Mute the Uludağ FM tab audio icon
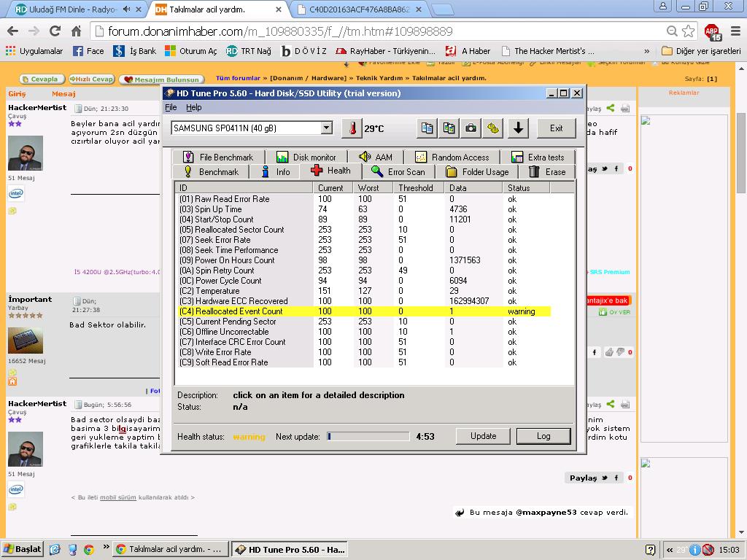The height and width of the screenshot is (560, 747). [127, 9]
